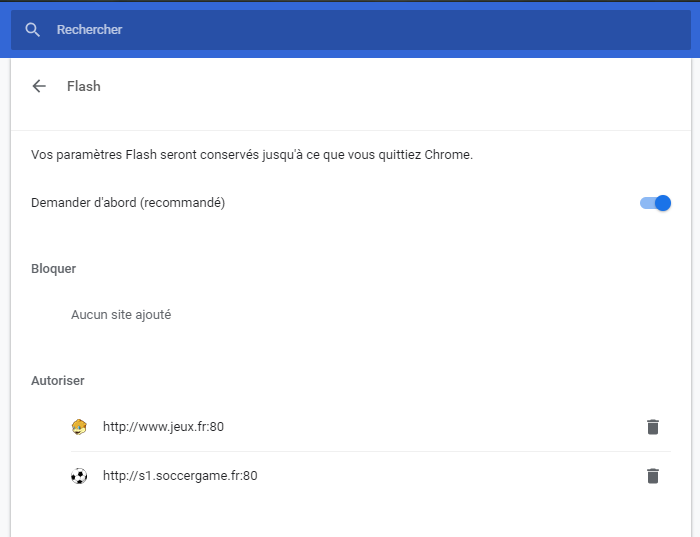
Task: Click the jeux.fr favicon
Action: click(x=79, y=427)
